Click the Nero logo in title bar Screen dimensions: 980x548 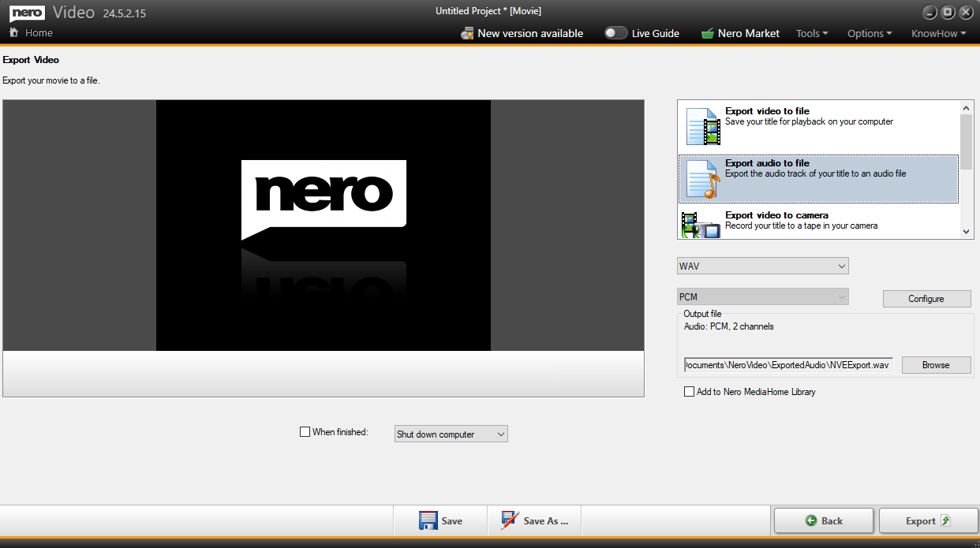click(28, 13)
